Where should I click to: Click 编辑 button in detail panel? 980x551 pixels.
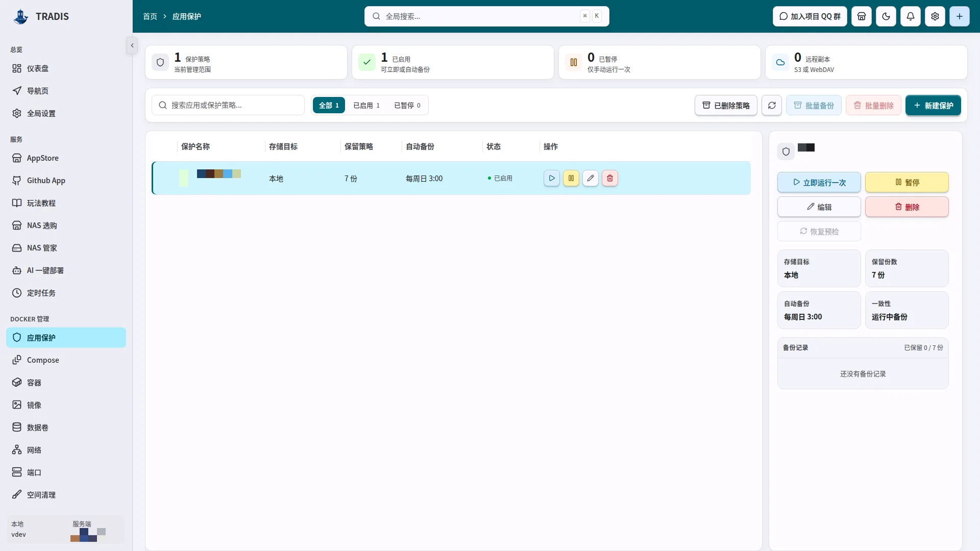coord(819,207)
